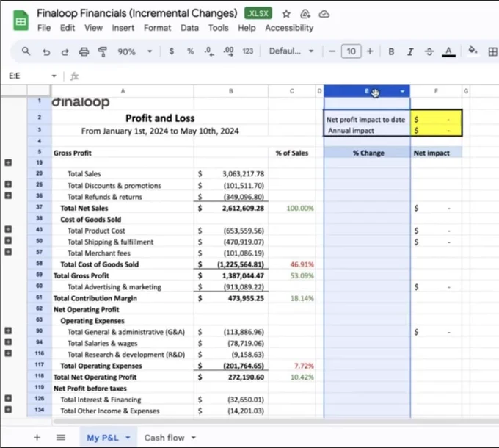The width and height of the screenshot is (499, 448).
Task: Open the Insert menu
Action: (x=123, y=28)
